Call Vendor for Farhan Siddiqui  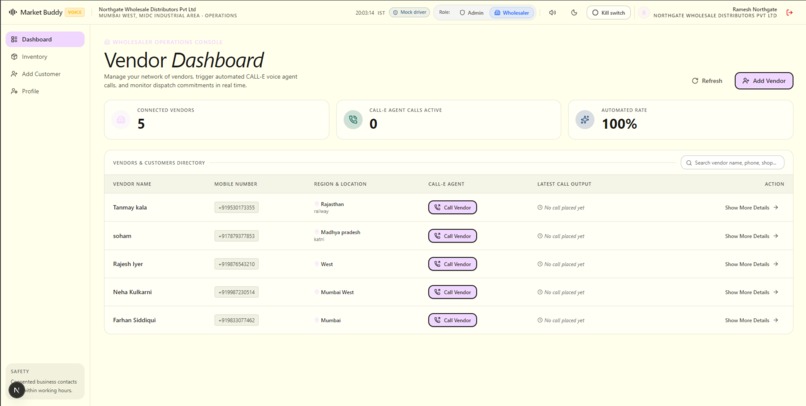452,320
